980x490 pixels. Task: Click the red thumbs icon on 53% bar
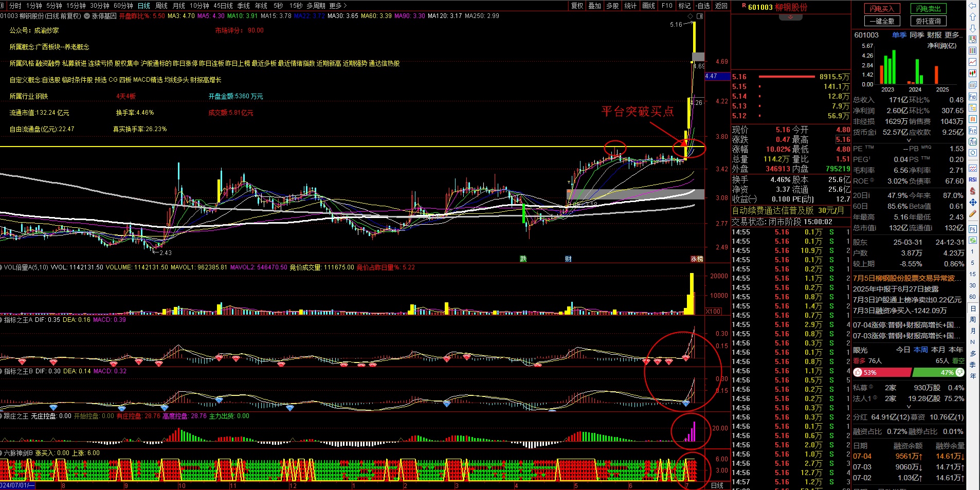coord(858,372)
